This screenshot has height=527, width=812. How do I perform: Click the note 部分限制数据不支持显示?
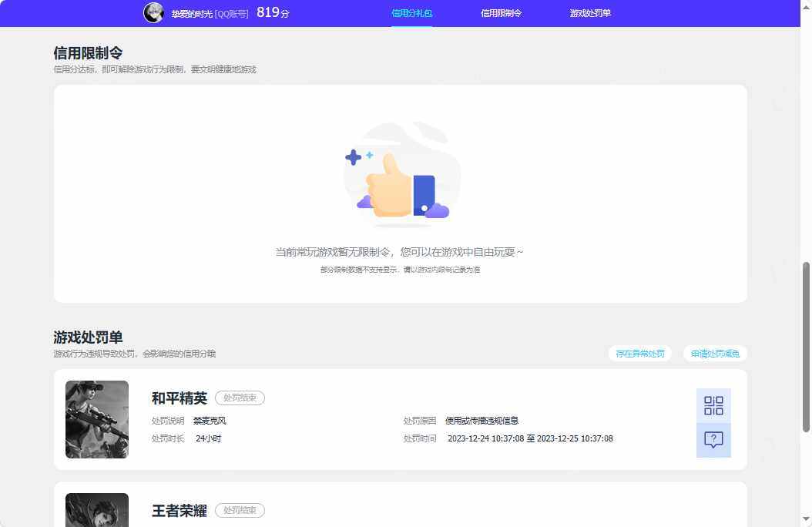400,270
